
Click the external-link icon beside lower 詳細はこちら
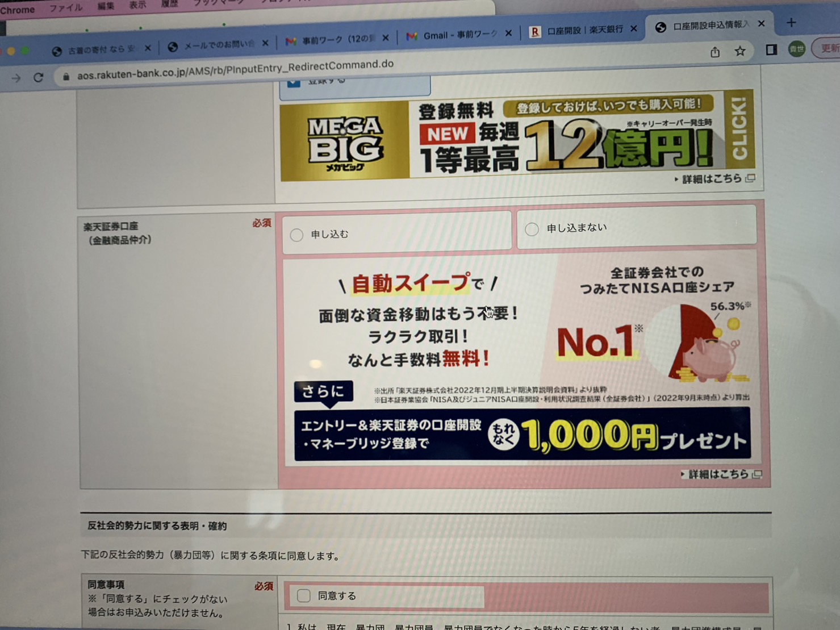click(757, 474)
